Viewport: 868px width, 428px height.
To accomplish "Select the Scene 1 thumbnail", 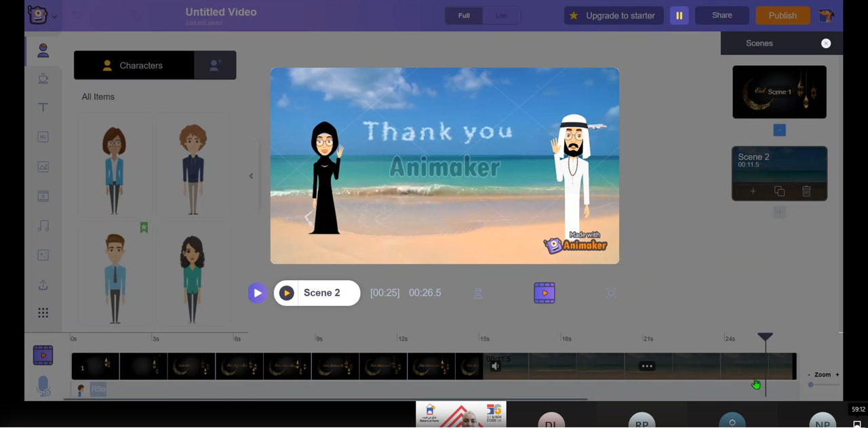I will (780, 92).
